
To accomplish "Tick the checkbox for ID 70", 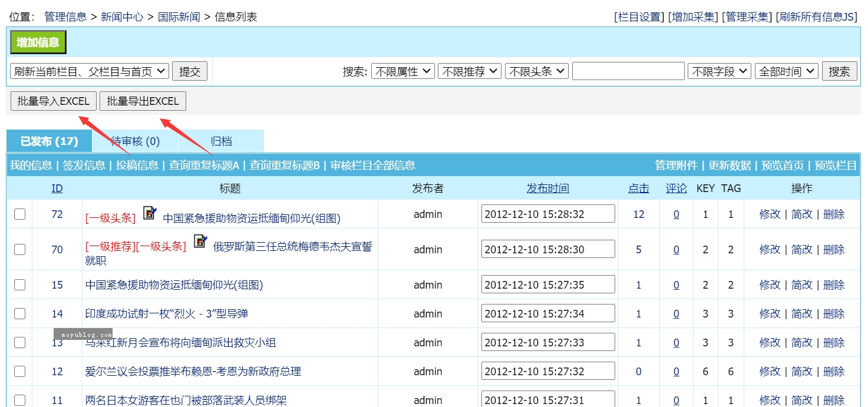I will coord(20,249).
